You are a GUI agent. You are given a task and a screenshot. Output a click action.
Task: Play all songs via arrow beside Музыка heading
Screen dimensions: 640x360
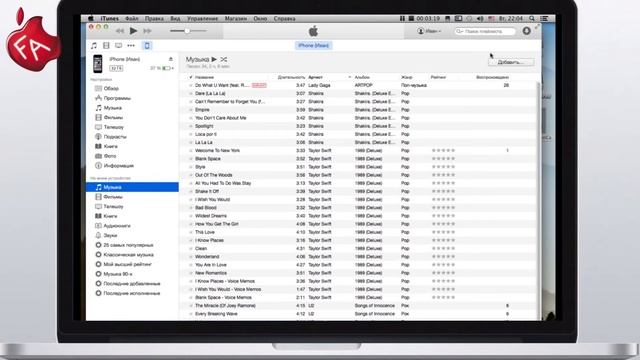214,60
